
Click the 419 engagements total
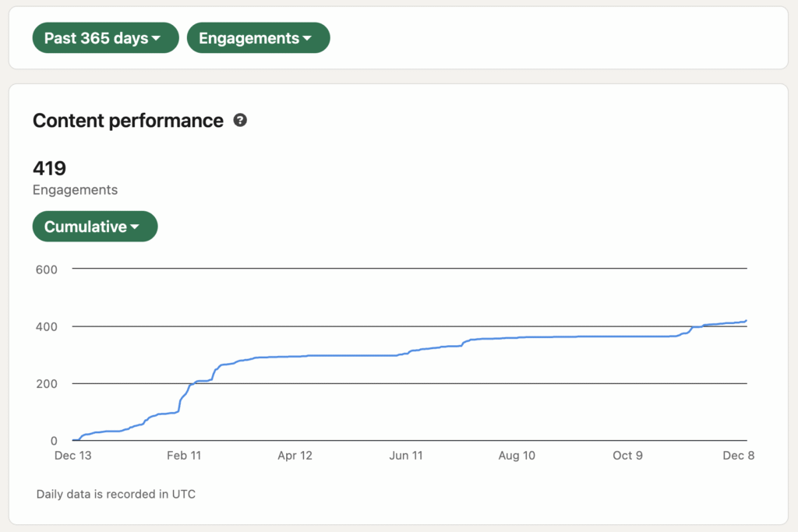[x=49, y=168]
